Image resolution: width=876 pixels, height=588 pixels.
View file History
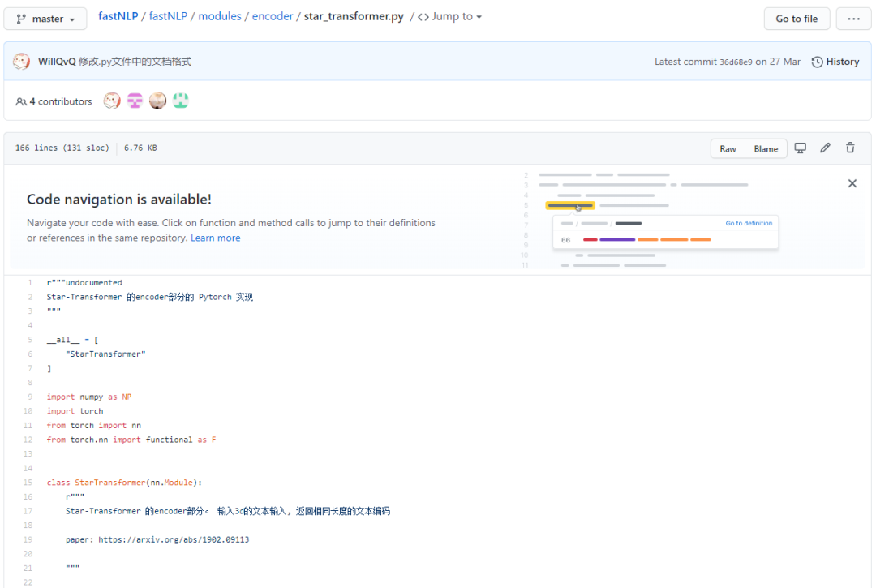pyautogui.click(x=835, y=62)
